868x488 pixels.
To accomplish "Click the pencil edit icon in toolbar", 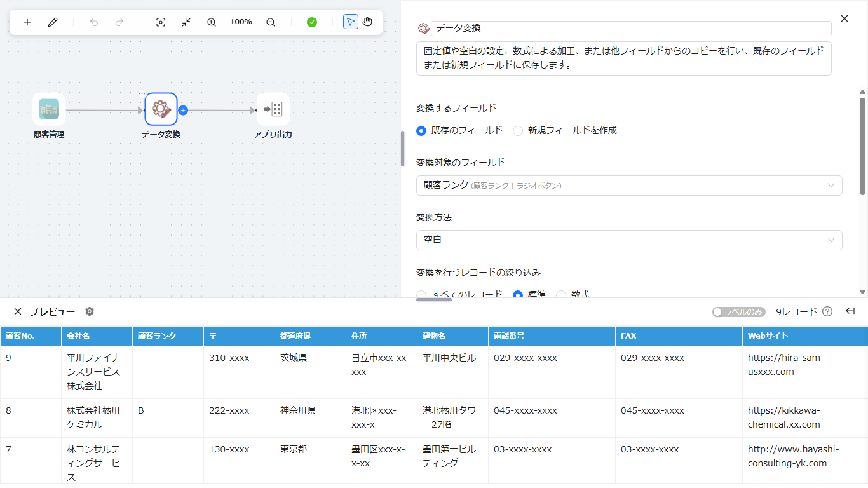I will [x=53, y=22].
